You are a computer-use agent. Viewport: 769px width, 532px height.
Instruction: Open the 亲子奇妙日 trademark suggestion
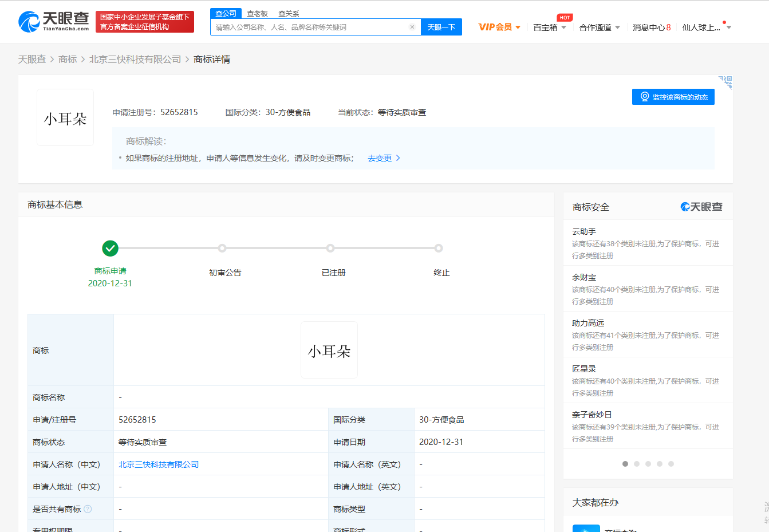(x=592, y=415)
